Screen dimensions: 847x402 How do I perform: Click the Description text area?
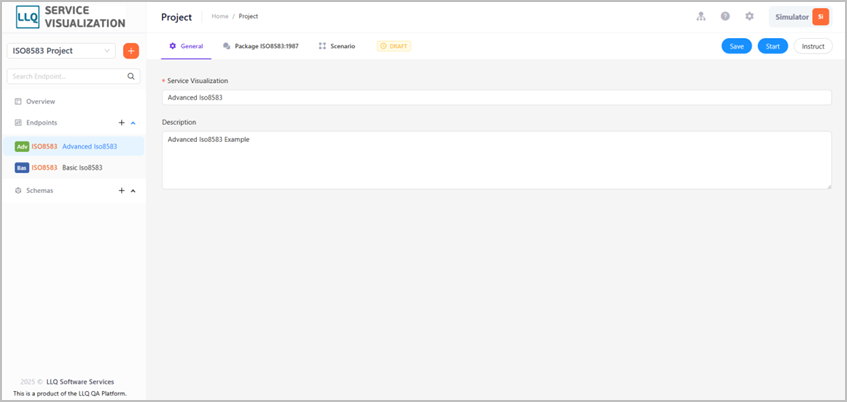[x=496, y=160]
